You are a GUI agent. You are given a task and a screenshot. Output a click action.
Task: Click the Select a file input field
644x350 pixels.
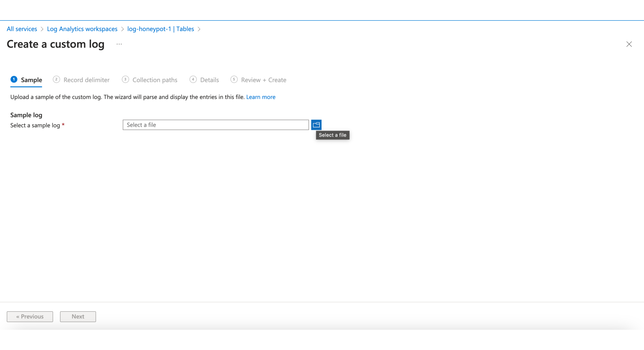215,125
